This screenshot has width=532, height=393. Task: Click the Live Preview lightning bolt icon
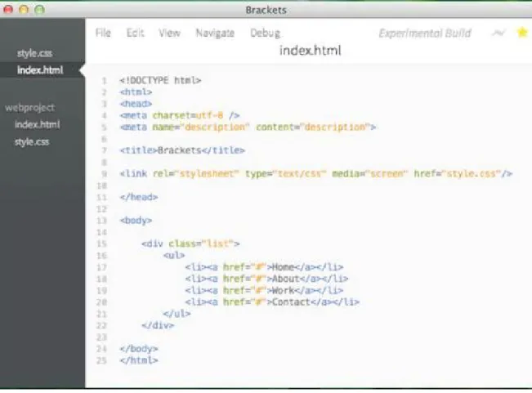498,33
